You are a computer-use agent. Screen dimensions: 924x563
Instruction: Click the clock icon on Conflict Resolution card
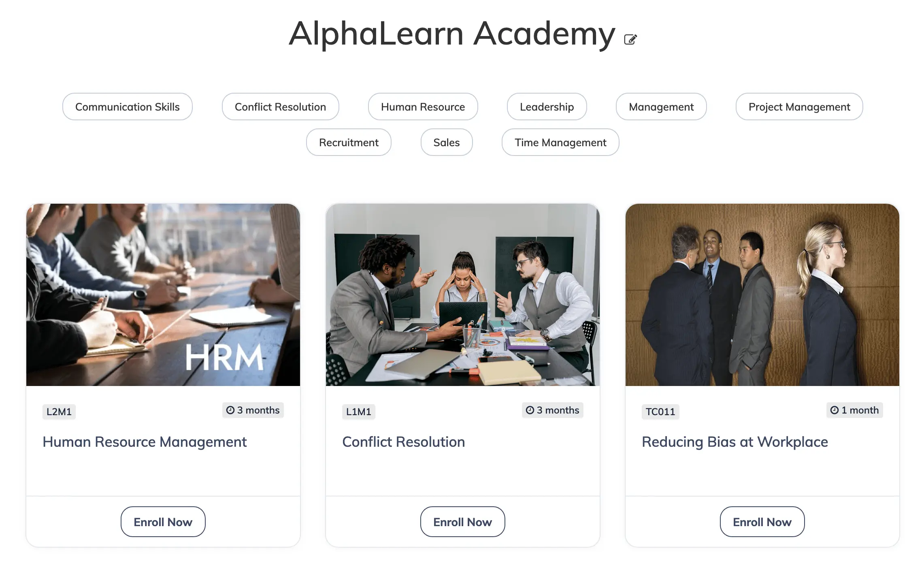pyautogui.click(x=530, y=410)
